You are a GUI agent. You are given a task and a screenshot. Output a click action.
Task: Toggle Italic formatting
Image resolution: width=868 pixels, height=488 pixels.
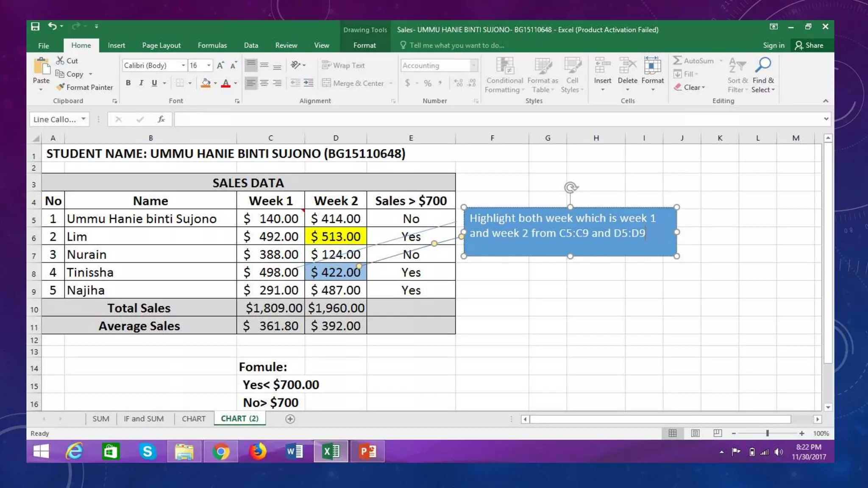(x=141, y=83)
